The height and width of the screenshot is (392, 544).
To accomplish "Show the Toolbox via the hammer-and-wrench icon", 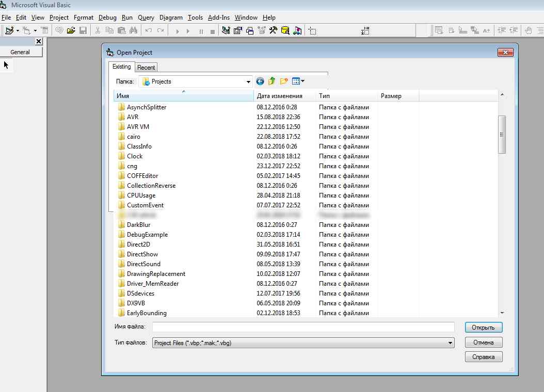I will pos(274,30).
